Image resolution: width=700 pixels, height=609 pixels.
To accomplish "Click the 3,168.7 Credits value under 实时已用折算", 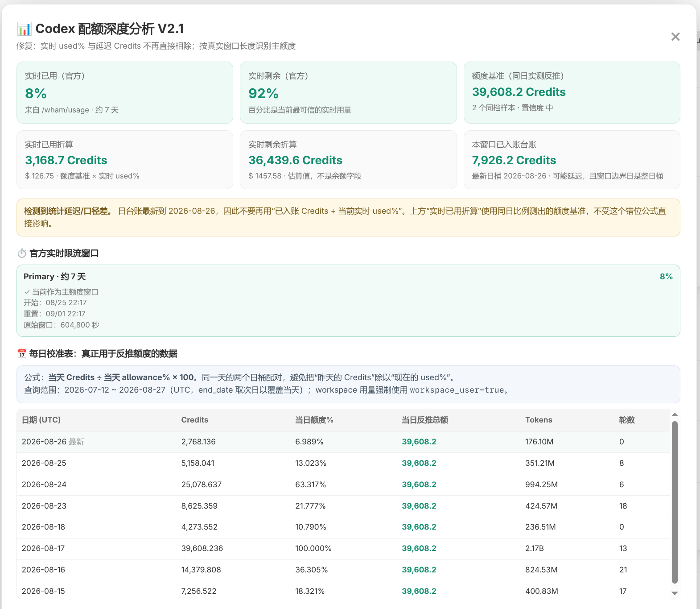I will click(66, 160).
